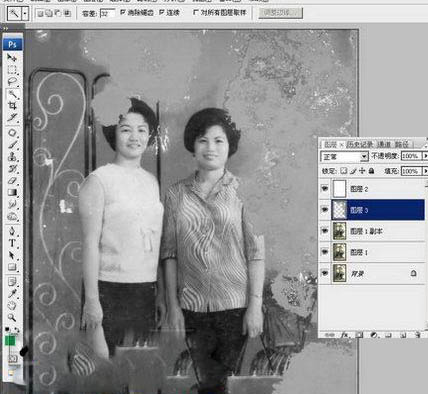The image size is (428, 394).
Task: Open the Magic Wand tool preset picker arrow
Action: 25,14
